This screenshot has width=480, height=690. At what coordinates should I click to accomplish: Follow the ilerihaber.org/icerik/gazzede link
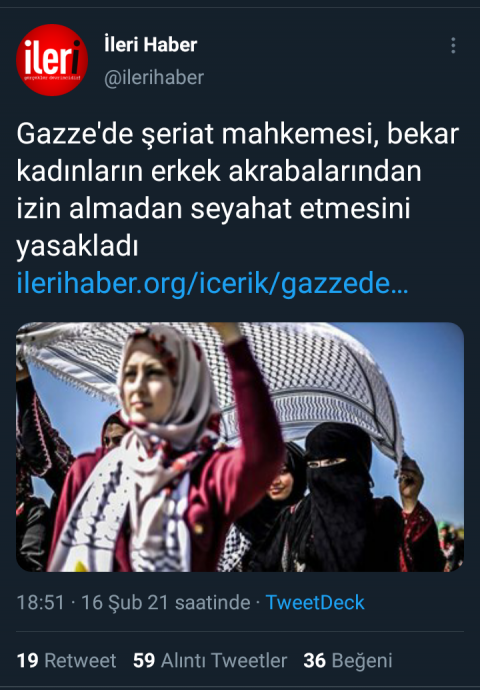pos(213,283)
